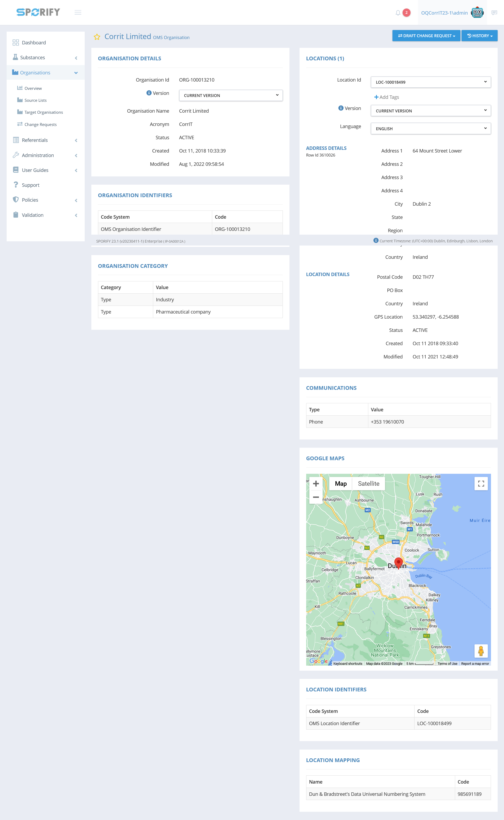Screen dimensions: 504x820
Task: Click the chat message icon in header
Action: tap(494, 13)
